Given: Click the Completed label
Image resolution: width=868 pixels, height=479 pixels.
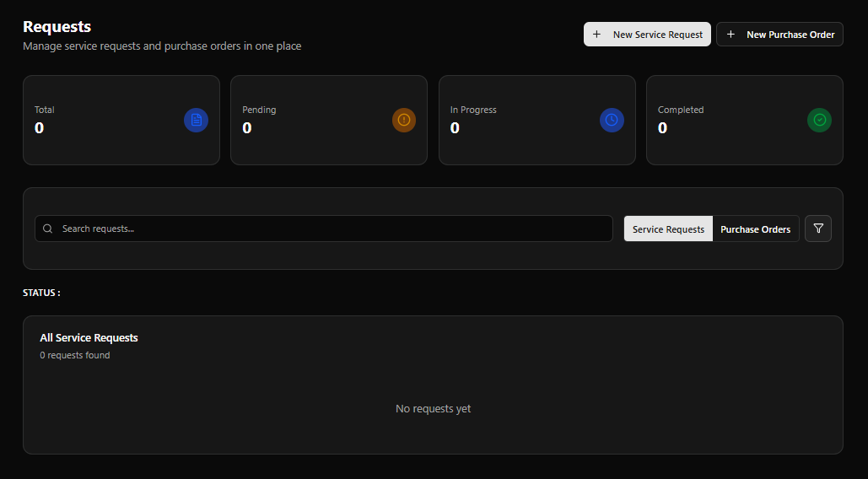Looking at the screenshot, I should [x=681, y=110].
